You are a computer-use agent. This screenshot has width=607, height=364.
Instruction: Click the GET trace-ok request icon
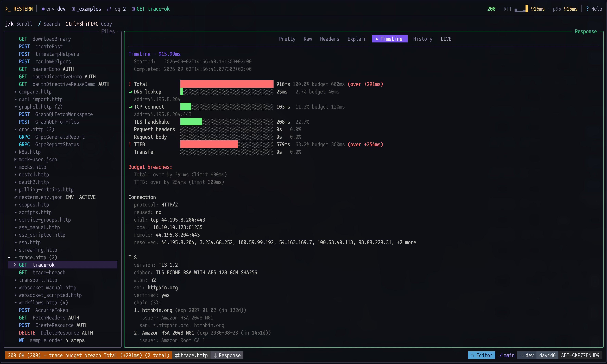(x=133, y=9)
